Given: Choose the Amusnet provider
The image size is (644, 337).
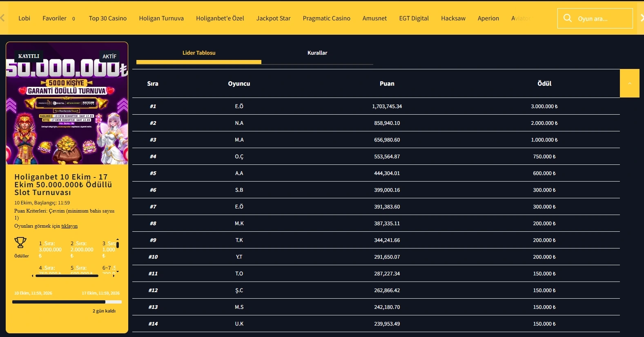Looking at the screenshot, I should pos(374,18).
